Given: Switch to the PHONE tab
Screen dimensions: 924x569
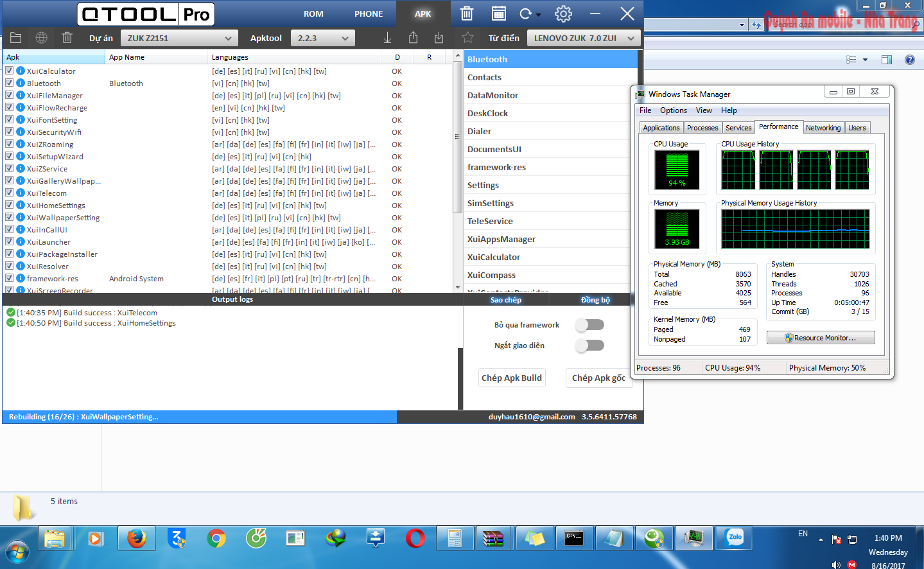Looking at the screenshot, I should (x=369, y=13).
